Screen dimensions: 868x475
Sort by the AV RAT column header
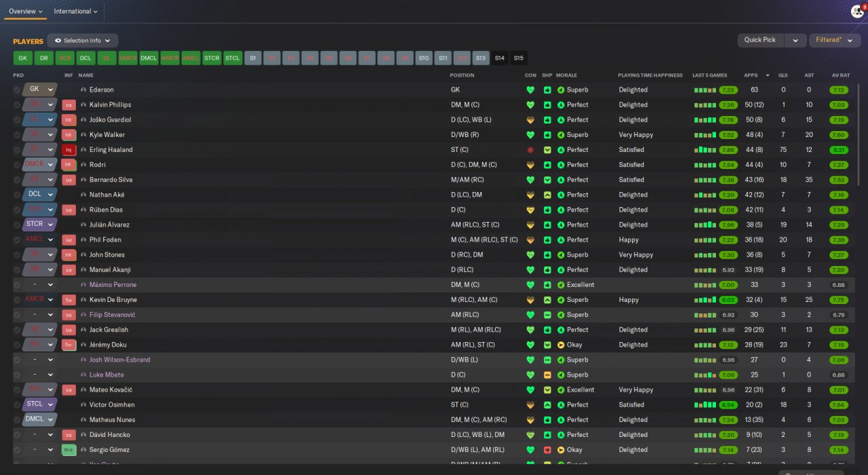[840, 75]
